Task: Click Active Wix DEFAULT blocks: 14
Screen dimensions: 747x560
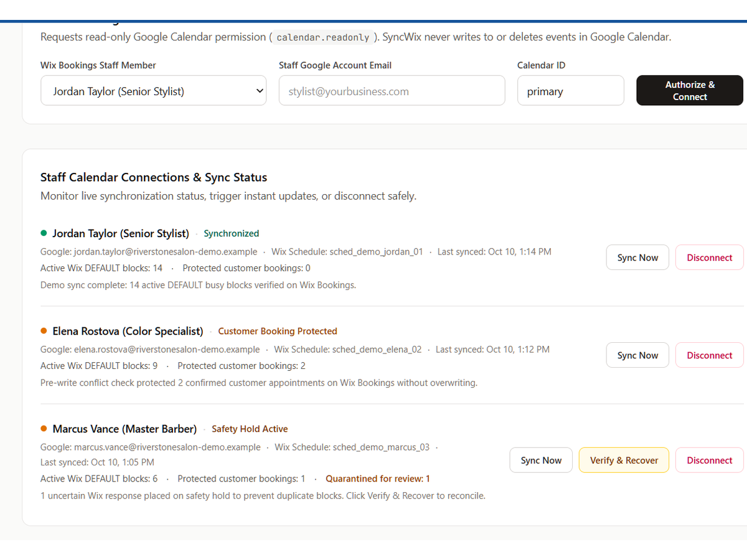Action: (101, 268)
